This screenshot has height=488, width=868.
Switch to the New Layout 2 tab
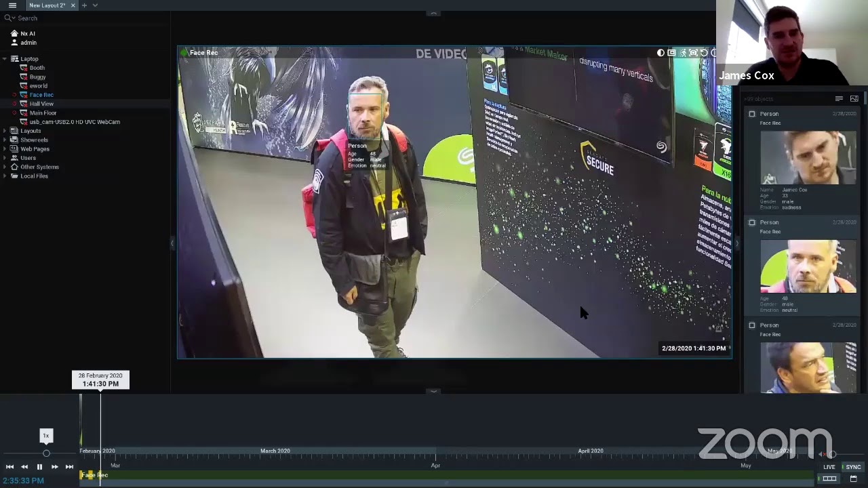click(x=47, y=5)
